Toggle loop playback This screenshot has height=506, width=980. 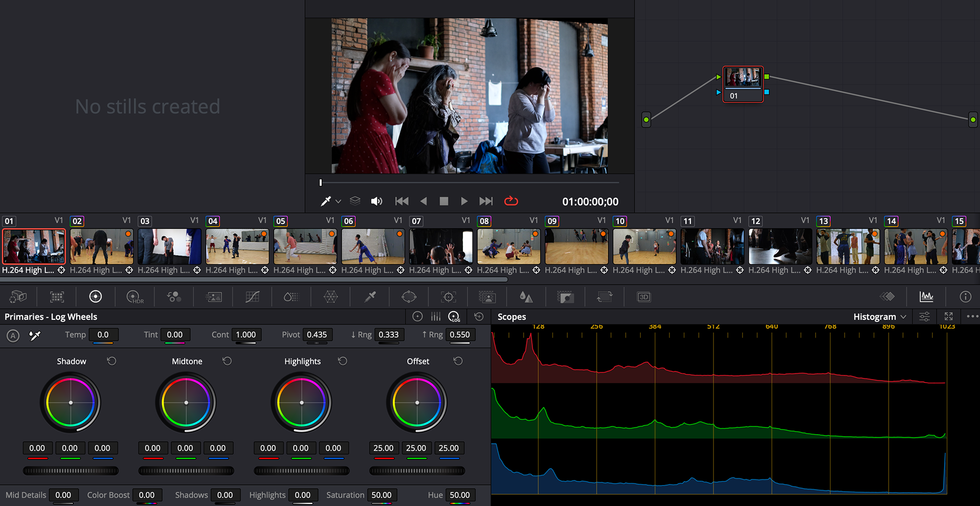click(511, 201)
